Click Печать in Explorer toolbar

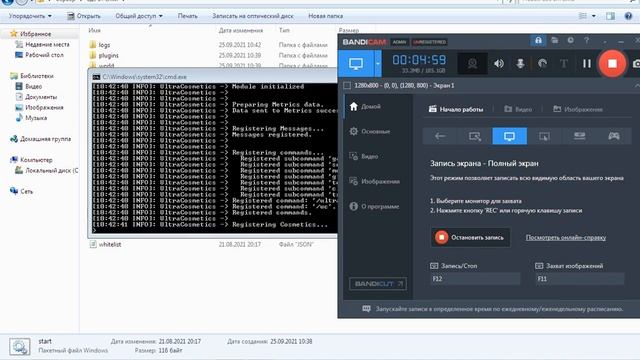187,16
